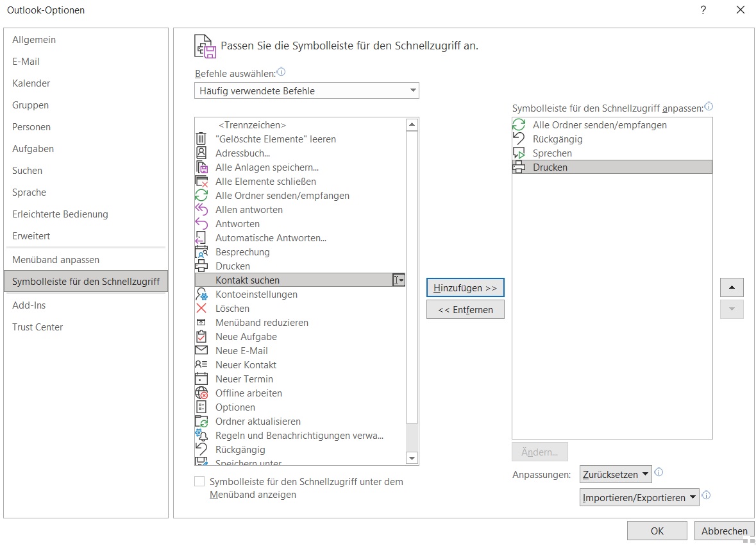756x546 pixels.
Task: Click the Besprechung meeting icon
Action: pyautogui.click(x=201, y=252)
